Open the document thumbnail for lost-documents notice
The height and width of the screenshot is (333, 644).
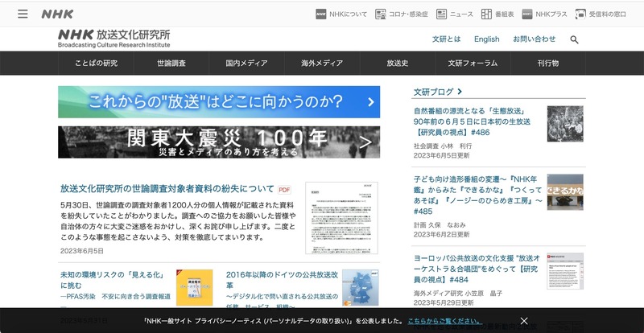click(342, 217)
